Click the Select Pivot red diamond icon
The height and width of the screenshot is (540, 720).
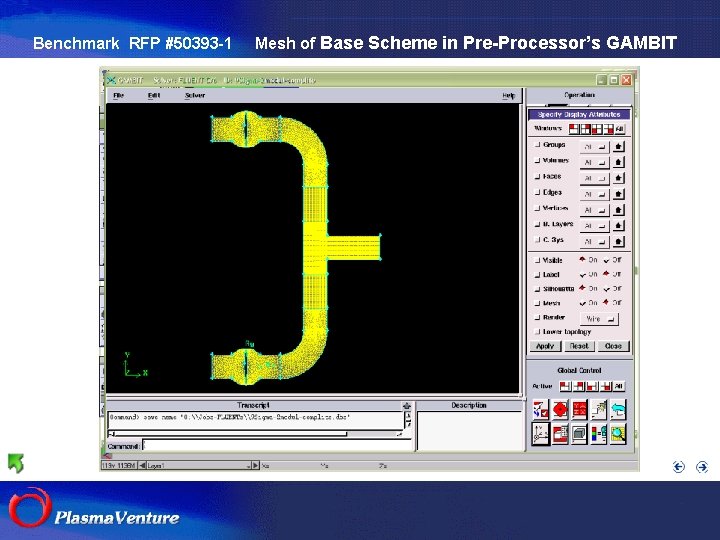560,410
